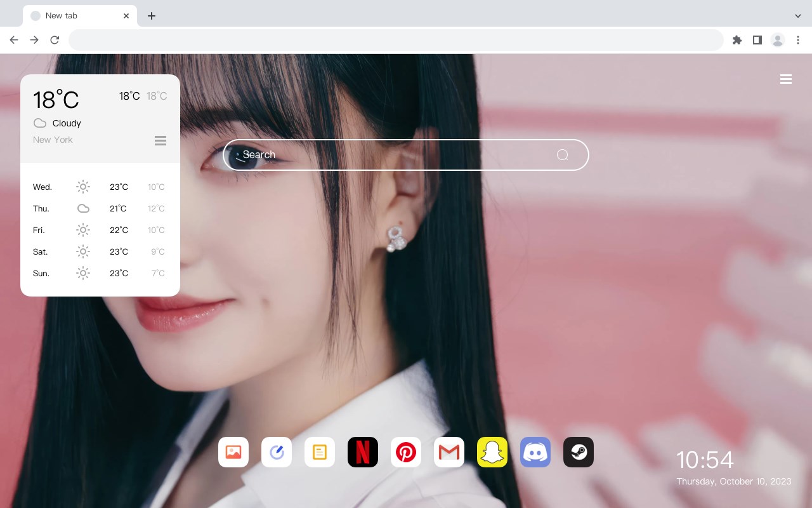The width and height of the screenshot is (812, 508).
Task: Click the New York location label
Action: (53, 140)
